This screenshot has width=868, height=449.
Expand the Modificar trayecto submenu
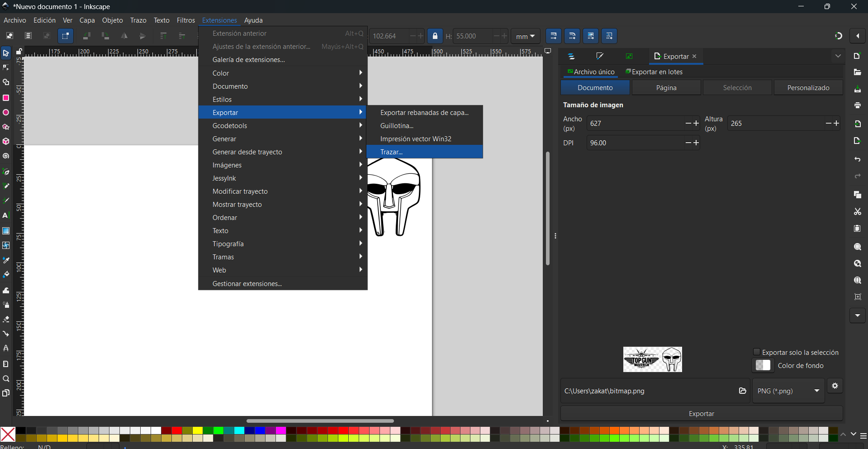[x=283, y=191]
